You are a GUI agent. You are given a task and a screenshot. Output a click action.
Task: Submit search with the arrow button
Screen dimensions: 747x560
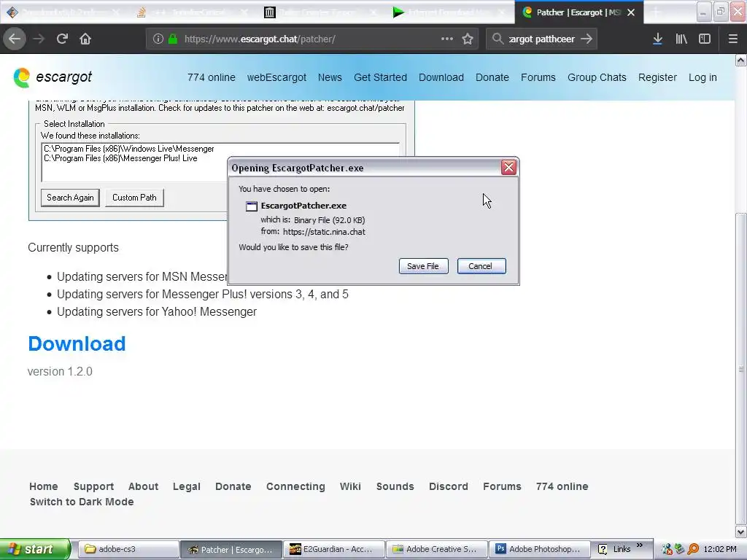[x=587, y=39]
